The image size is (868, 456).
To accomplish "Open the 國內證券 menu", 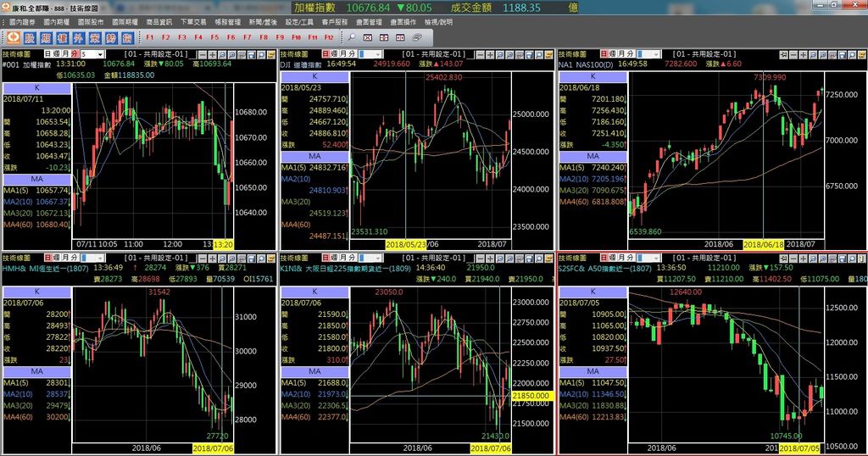I will point(22,22).
